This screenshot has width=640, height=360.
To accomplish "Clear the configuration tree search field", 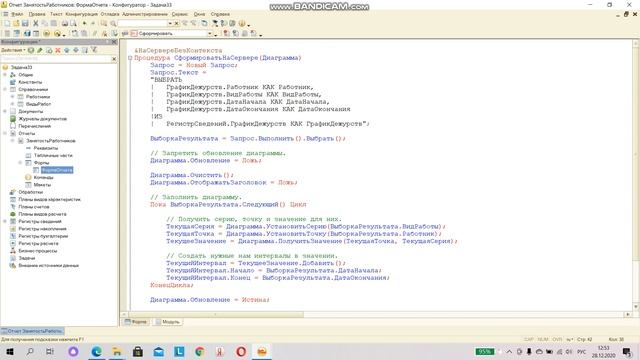I will [x=114, y=59].
